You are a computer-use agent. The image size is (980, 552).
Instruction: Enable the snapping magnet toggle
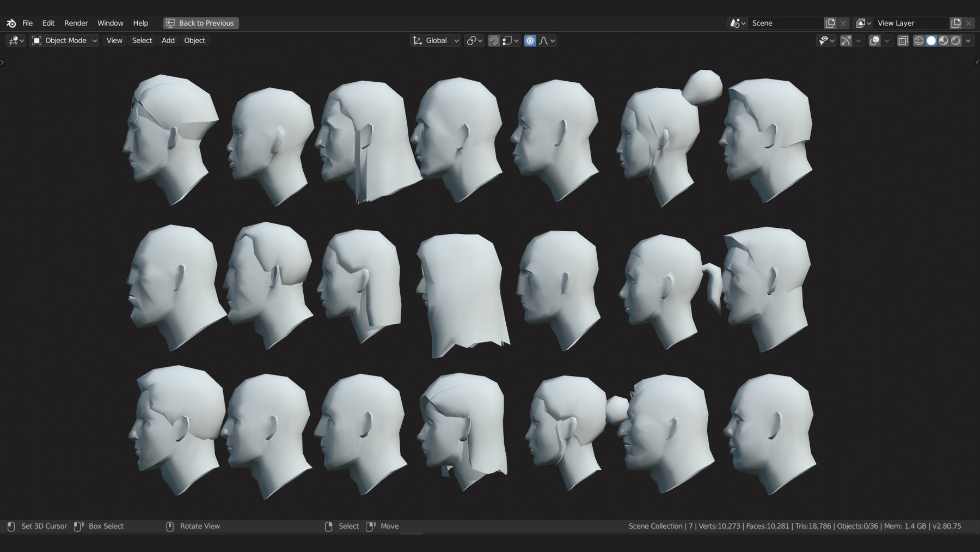click(493, 40)
